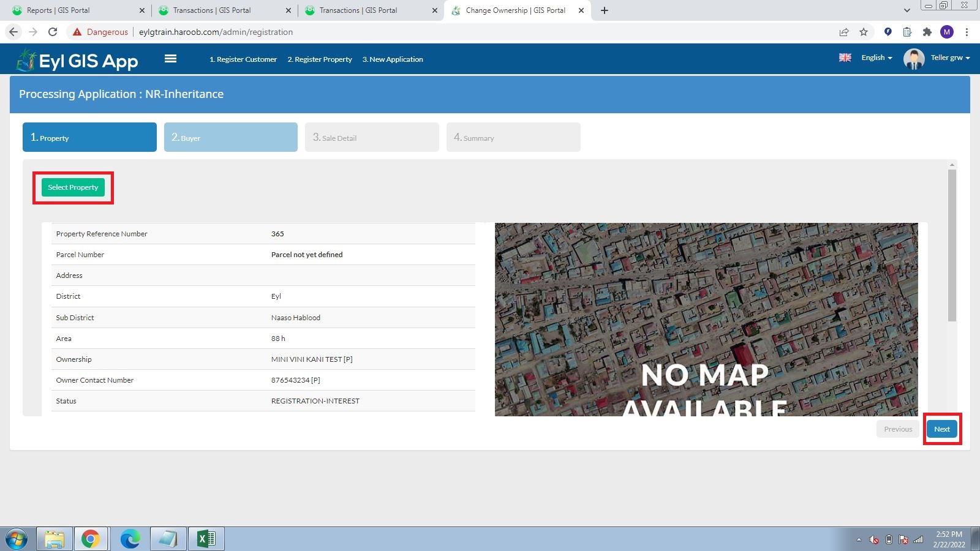Viewport: 980px width, 551px height.
Task: Click the Select Property button
Action: (73, 187)
